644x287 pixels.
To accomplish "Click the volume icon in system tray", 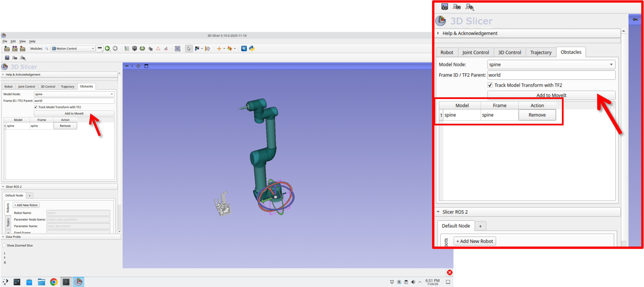I will (x=413, y=282).
